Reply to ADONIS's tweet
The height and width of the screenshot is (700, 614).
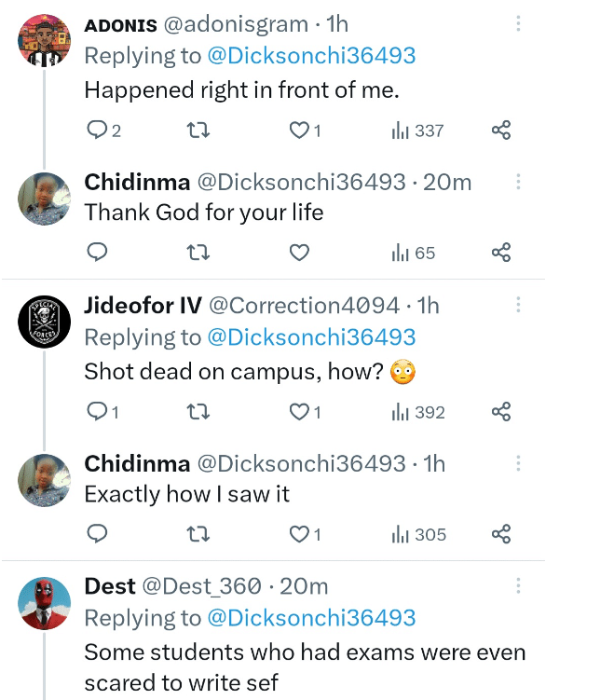[98, 130]
